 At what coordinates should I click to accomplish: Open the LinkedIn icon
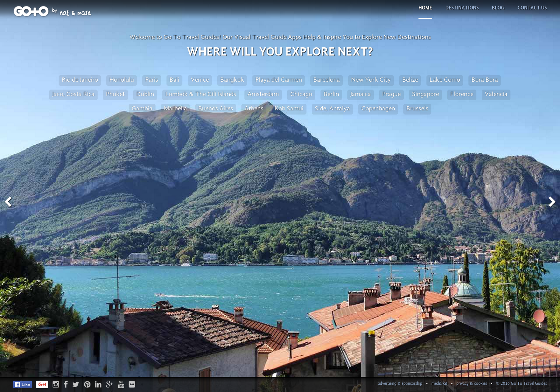[98, 384]
